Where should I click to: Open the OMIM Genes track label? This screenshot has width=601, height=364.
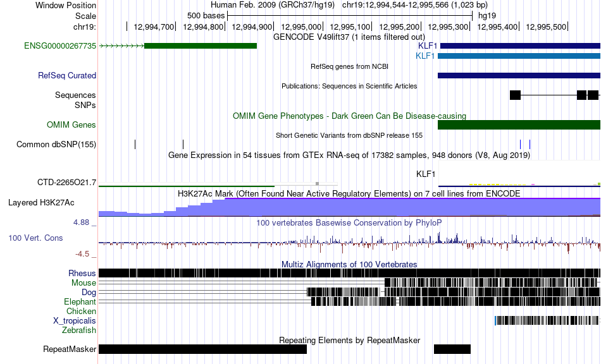[71, 124]
